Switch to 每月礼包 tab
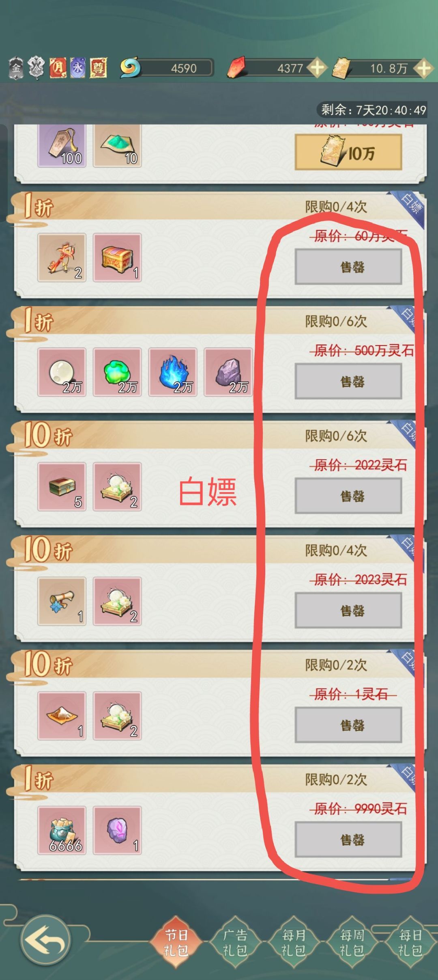The image size is (438, 980). tap(293, 942)
